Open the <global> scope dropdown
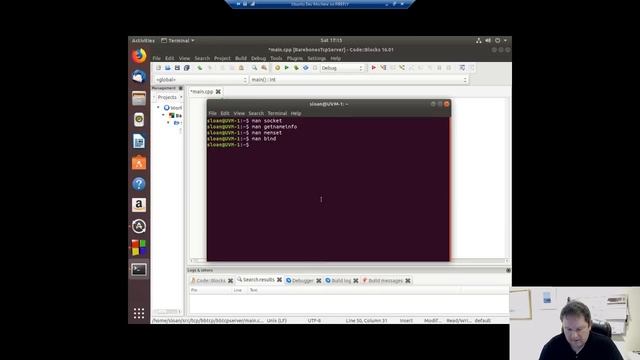The image size is (640, 360). click(x=201, y=80)
